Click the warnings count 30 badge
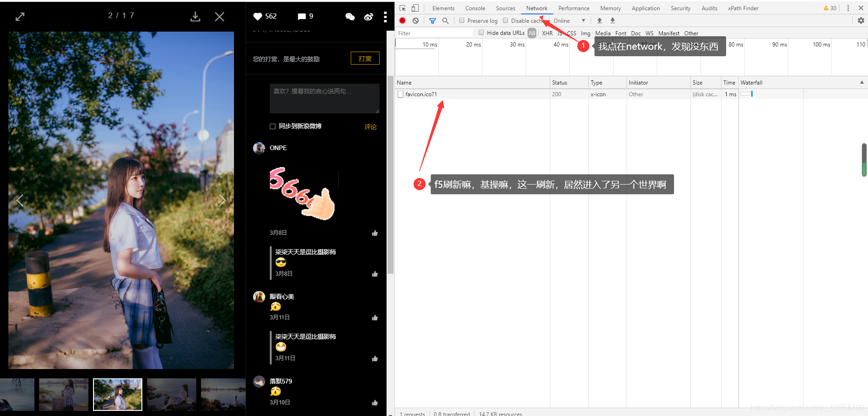The width and height of the screenshot is (868, 416). [830, 8]
